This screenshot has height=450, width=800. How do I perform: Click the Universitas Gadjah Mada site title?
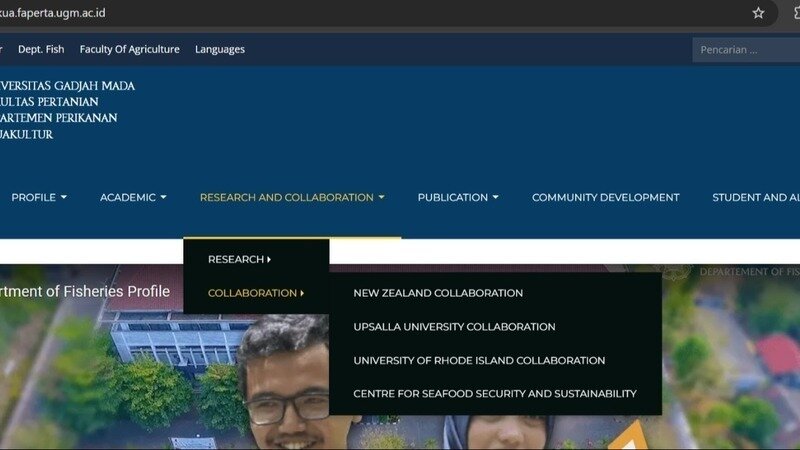click(x=66, y=86)
